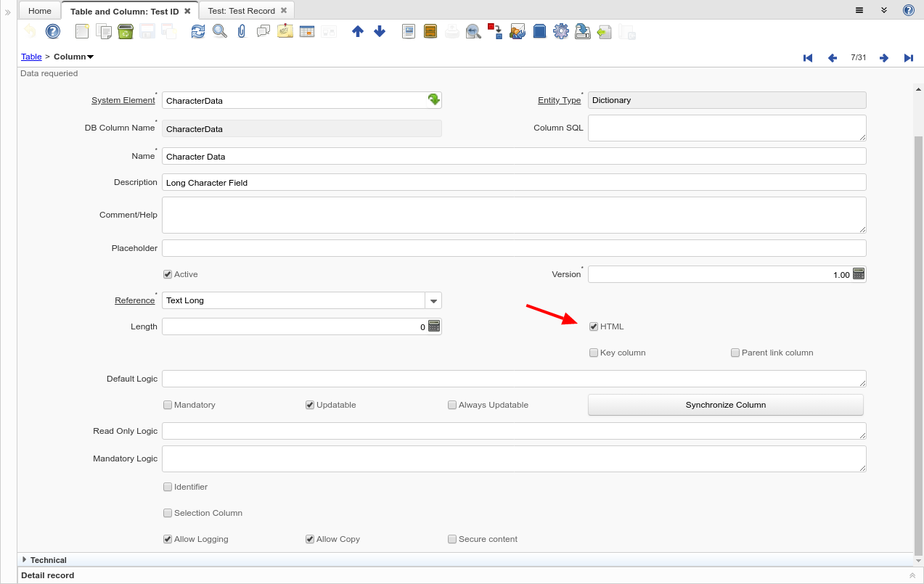The image size is (924, 584).
Task: Expand the Detail record panel
Action: pos(912,575)
